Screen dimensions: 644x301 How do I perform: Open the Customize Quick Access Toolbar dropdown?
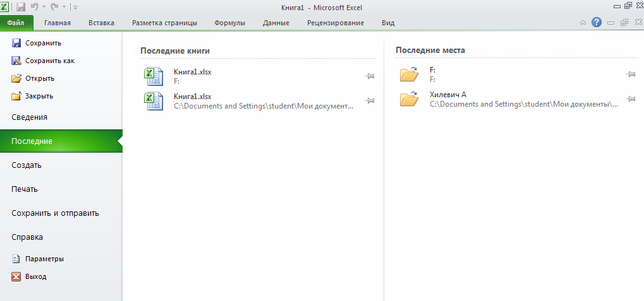click(76, 8)
